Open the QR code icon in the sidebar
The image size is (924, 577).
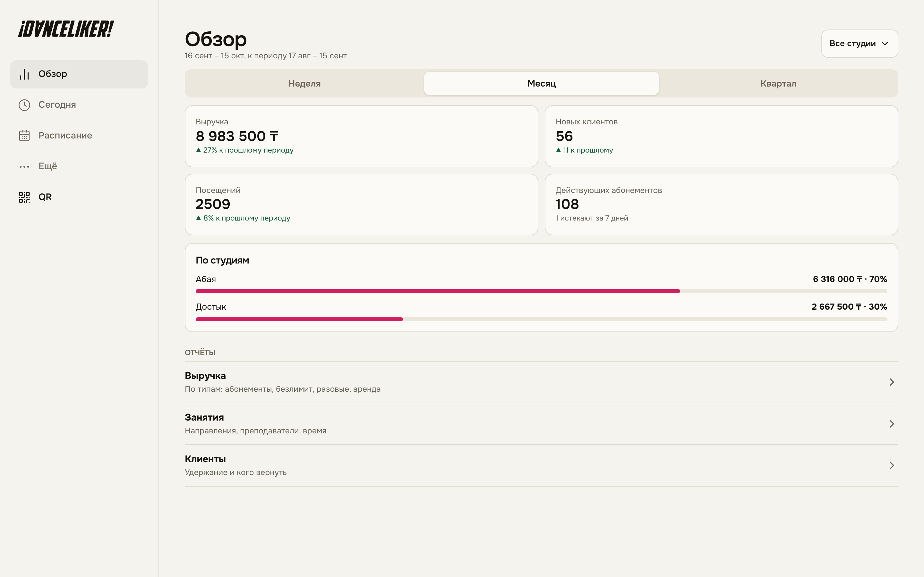[x=24, y=197]
